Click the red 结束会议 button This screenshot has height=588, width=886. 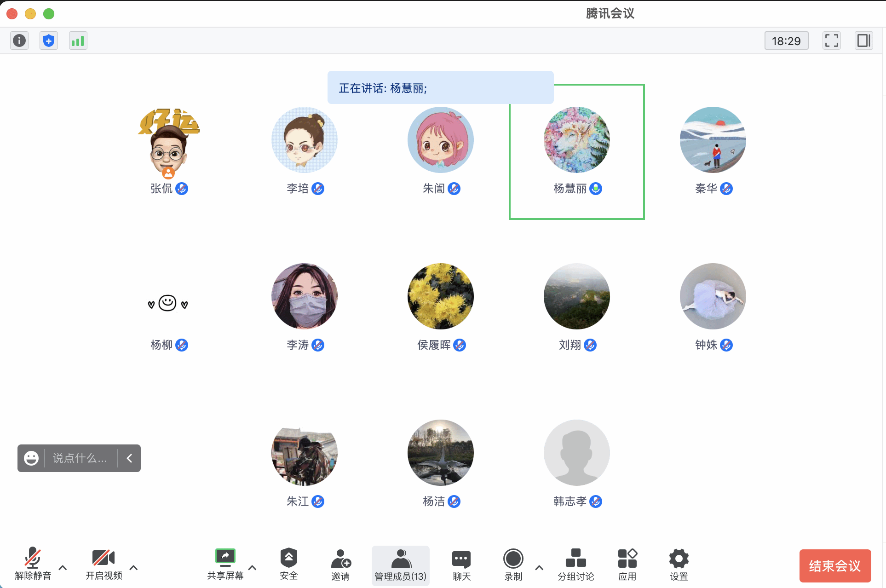834,566
